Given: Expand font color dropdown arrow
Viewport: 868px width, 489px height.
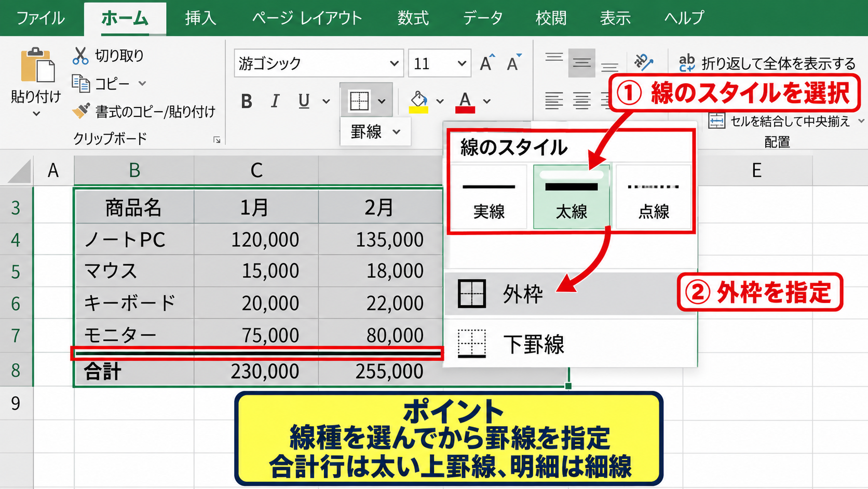Looking at the screenshot, I should 487,101.
